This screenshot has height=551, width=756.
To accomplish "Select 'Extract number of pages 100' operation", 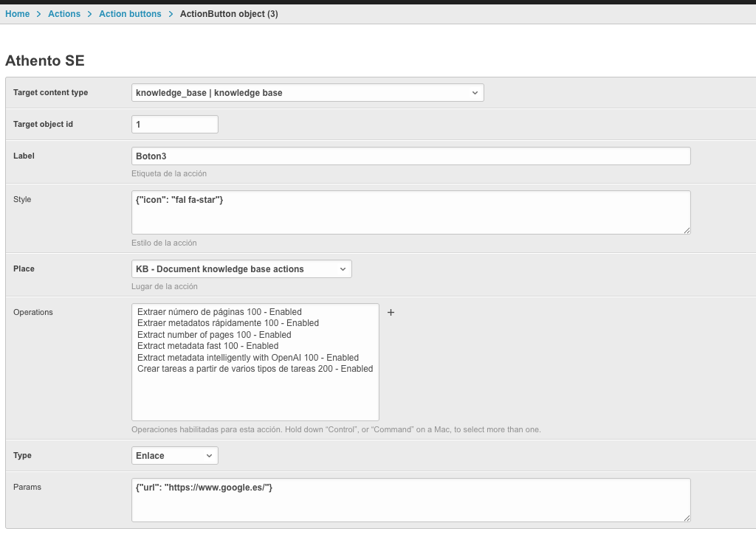I will (214, 335).
